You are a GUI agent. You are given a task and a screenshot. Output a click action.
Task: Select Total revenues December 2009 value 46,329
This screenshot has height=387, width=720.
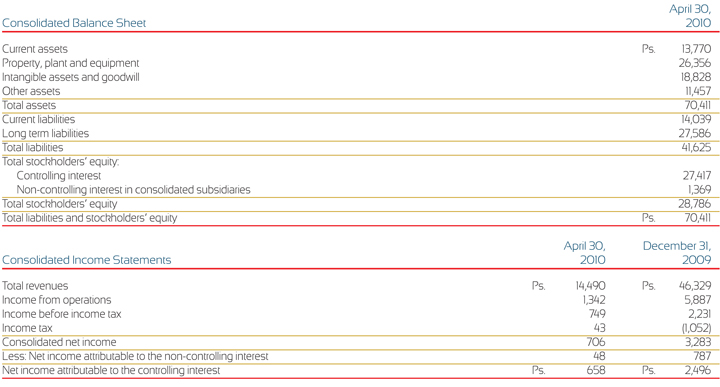click(695, 286)
